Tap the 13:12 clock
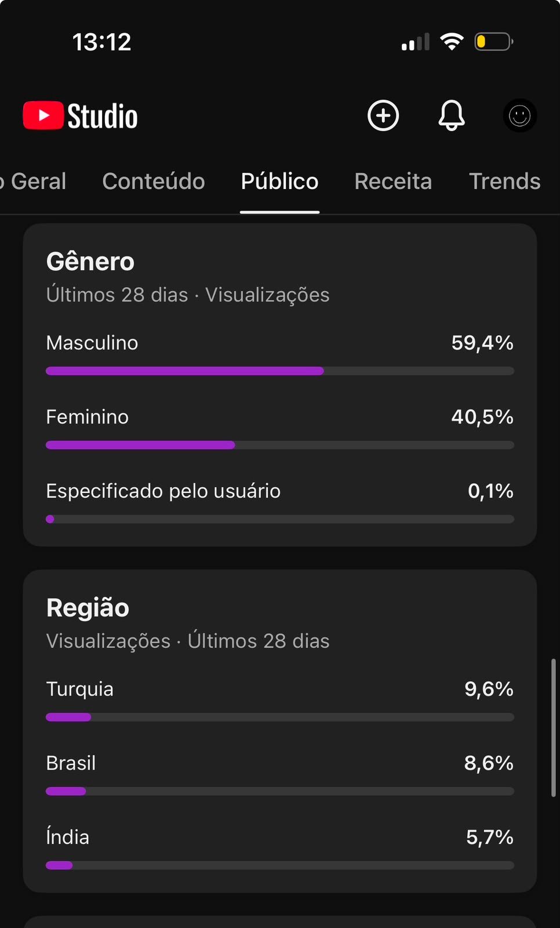The image size is (560, 928). point(101,42)
